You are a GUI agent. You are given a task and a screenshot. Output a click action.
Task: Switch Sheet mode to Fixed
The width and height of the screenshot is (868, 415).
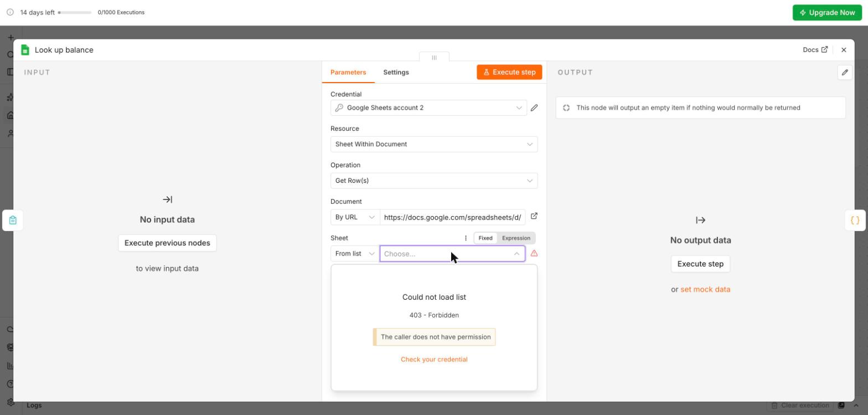click(x=485, y=238)
